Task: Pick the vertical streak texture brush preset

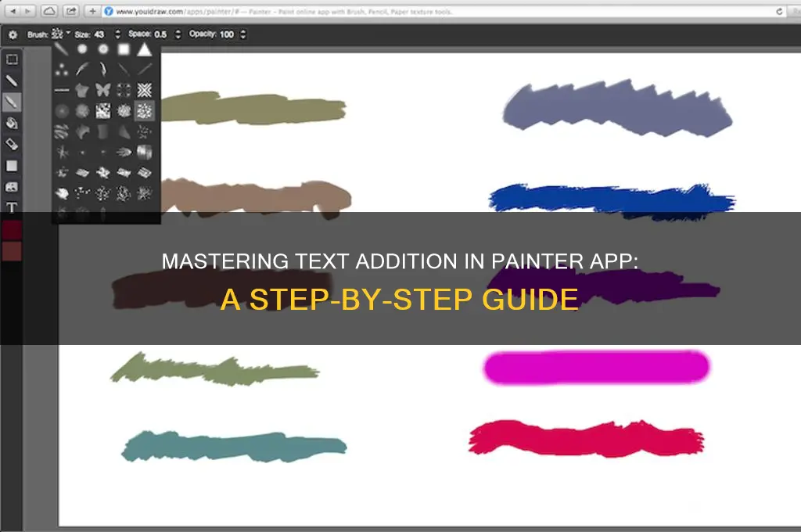Action: pos(145,153)
